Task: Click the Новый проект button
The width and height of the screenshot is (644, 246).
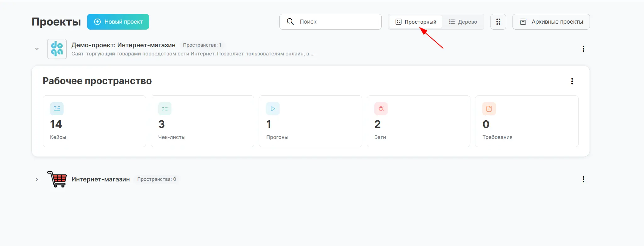Action: point(118,22)
